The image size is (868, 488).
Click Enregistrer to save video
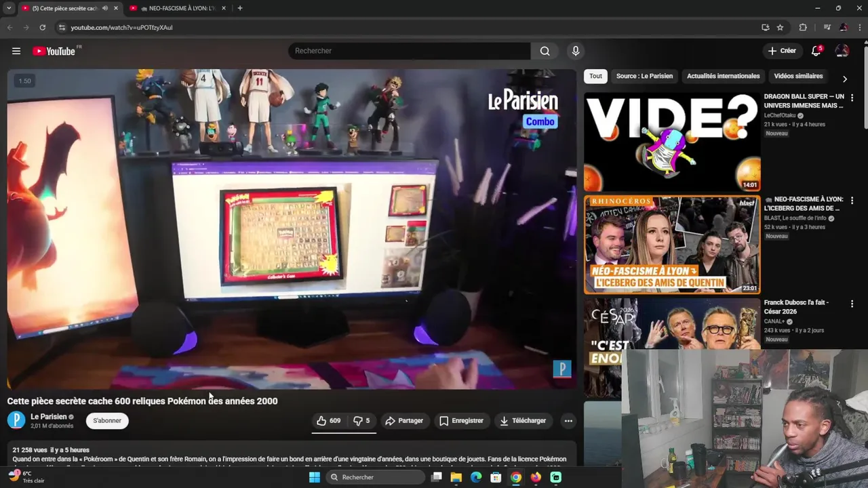coord(461,421)
